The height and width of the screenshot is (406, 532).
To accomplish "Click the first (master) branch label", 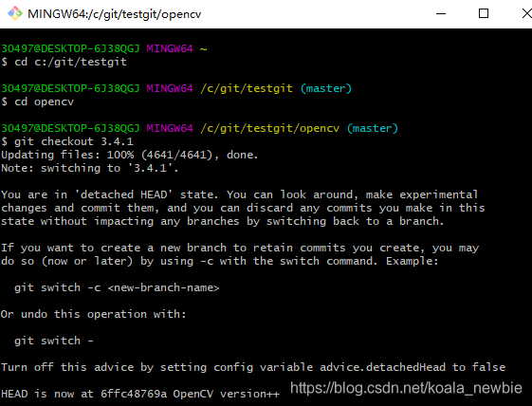I will [x=326, y=88].
